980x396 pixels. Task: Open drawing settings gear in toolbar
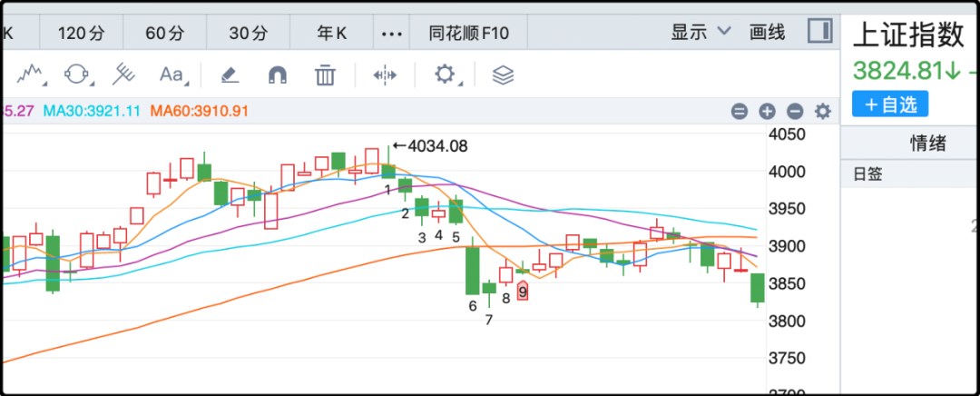click(x=446, y=74)
